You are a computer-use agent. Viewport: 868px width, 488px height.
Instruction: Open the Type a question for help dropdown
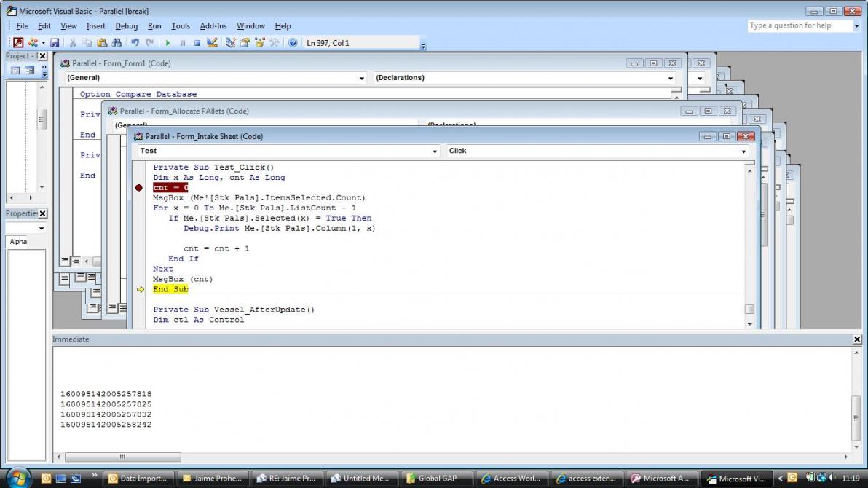pyautogui.click(x=856, y=25)
